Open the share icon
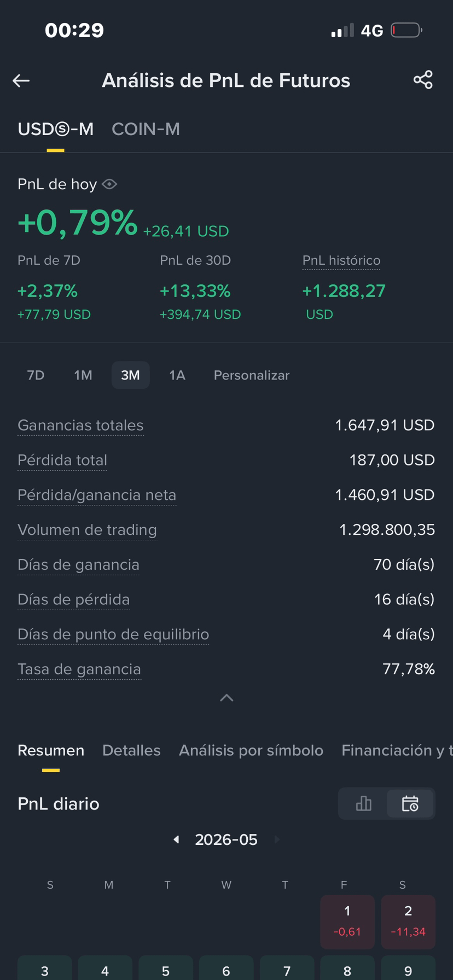 (423, 80)
